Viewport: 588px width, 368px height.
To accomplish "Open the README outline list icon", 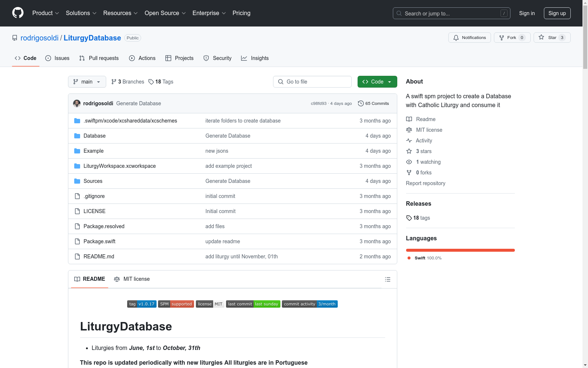I will click(x=388, y=279).
